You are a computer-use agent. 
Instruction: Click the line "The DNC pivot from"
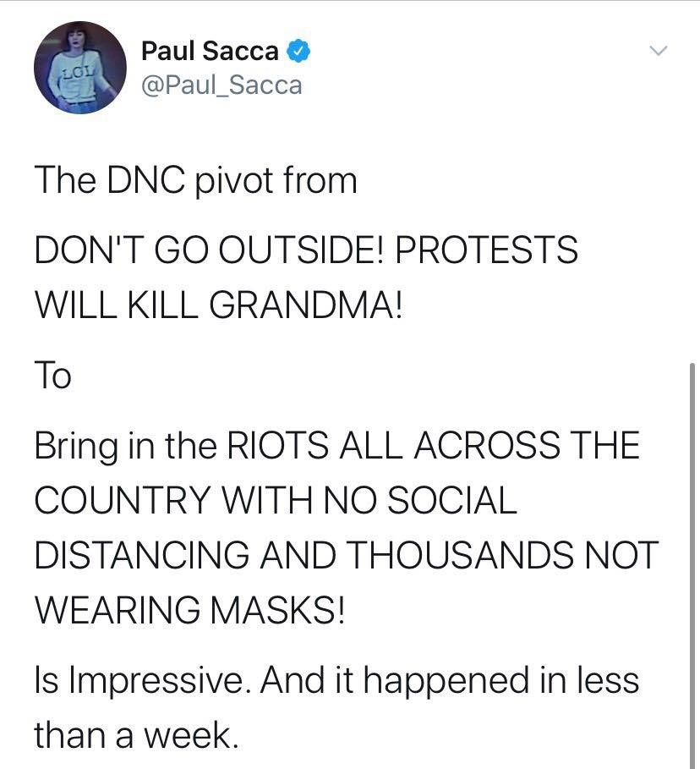pos(195,180)
